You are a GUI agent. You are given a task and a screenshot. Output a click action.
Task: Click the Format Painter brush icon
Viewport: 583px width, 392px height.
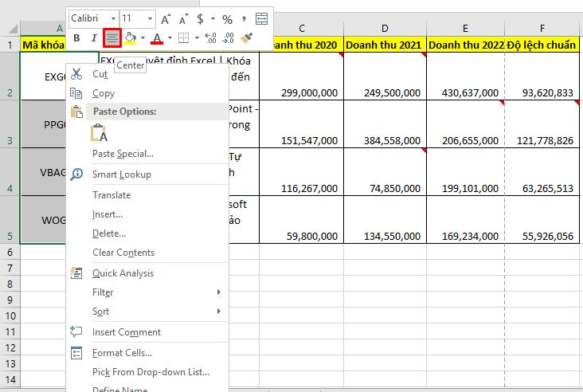tap(248, 37)
